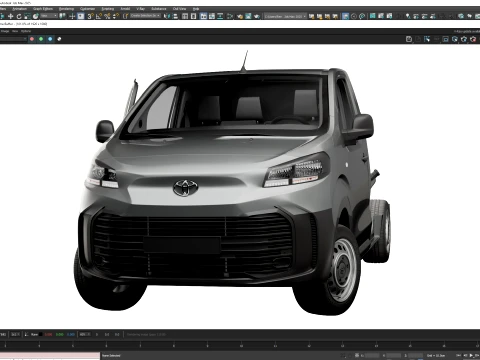Image resolution: width=480 pixels, height=360 pixels.
Task: Open the render preset dropdown in toolbar
Action: pyautogui.click(x=285, y=16)
